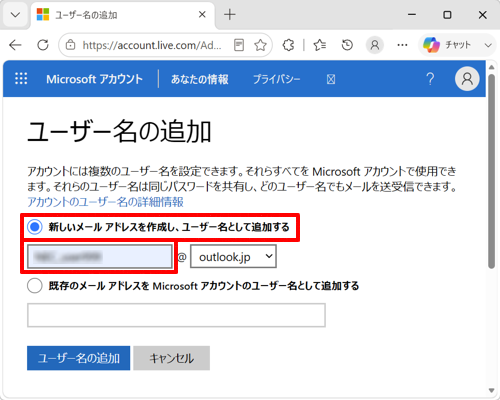Open the outlook.jp domain dropdown
The width and height of the screenshot is (500, 400).
pos(233,256)
